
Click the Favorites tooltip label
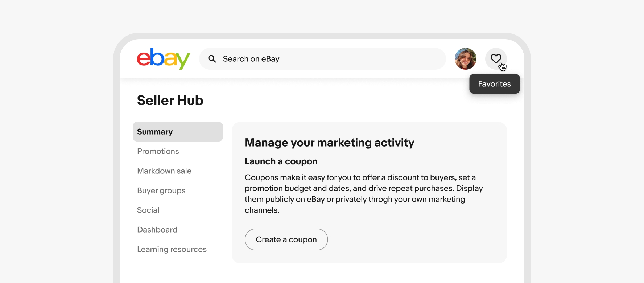click(x=494, y=84)
